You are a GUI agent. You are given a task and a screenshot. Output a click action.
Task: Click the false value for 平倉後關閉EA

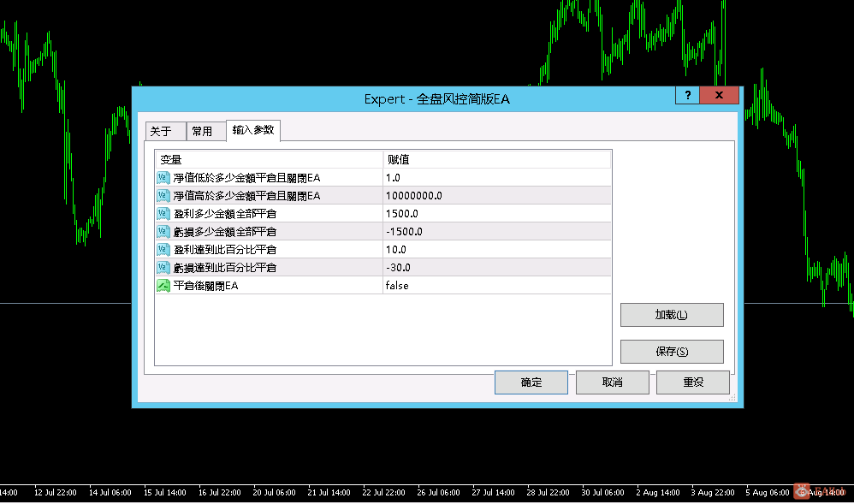click(x=496, y=286)
